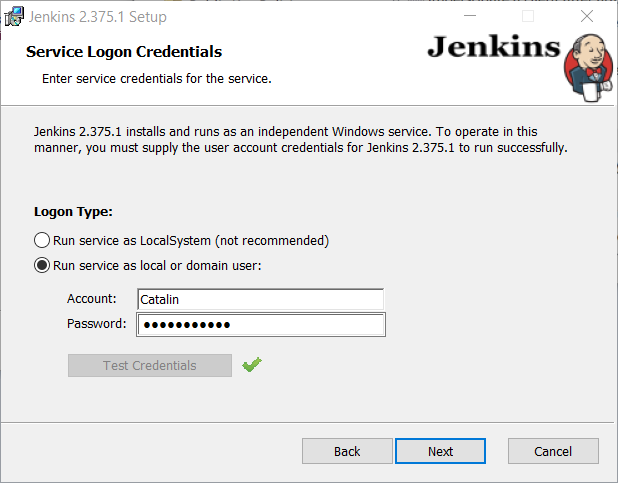Click the 'Service Logon Credentials' heading
Image resolution: width=618 pixels, height=483 pixels.
click(124, 52)
